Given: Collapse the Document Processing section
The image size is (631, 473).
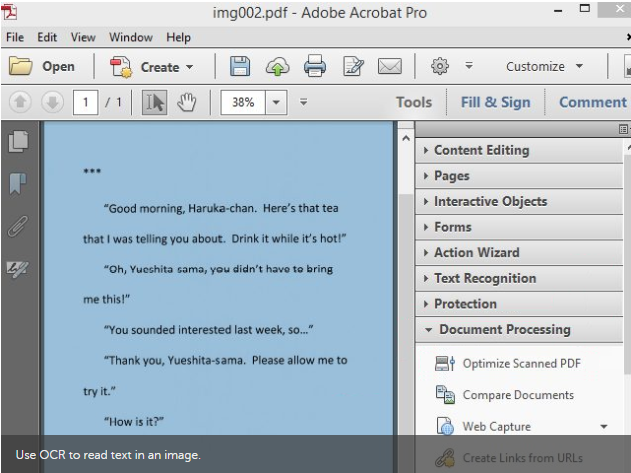Looking at the screenshot, I should [x=519, y=330].
